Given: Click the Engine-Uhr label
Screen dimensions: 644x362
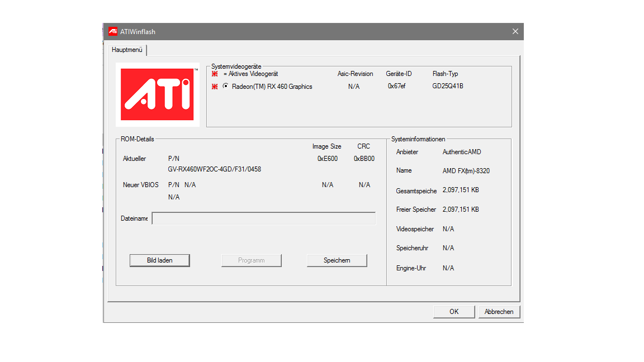Looking at the screenshot, I should (x=411, y=268).
